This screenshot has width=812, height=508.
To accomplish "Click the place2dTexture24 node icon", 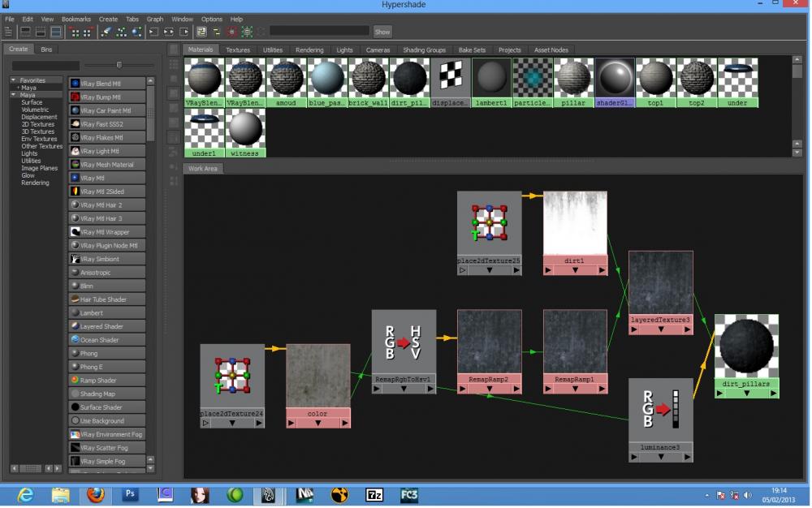I will click(232, 376).
